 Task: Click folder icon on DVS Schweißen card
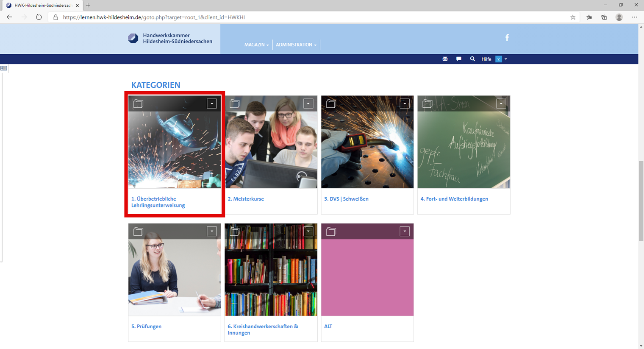click(331, 103)
